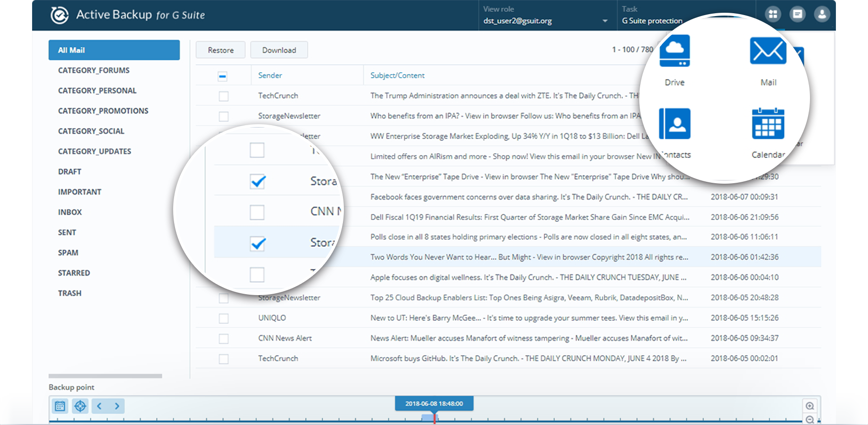Click the 2018-06-05 20:48:28 timestamp
The image size is (868, 425).
(744, 298)
